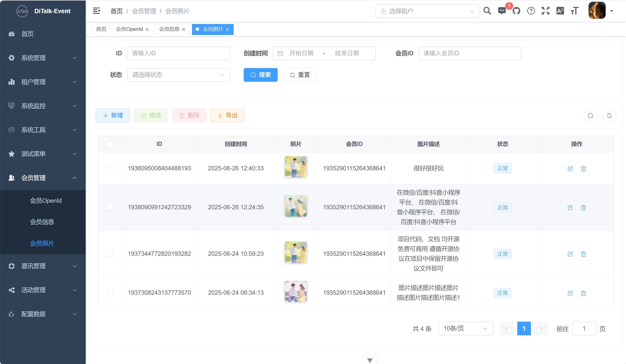Click the blue 搜索 button
The image size is (626, 364).
260,75
